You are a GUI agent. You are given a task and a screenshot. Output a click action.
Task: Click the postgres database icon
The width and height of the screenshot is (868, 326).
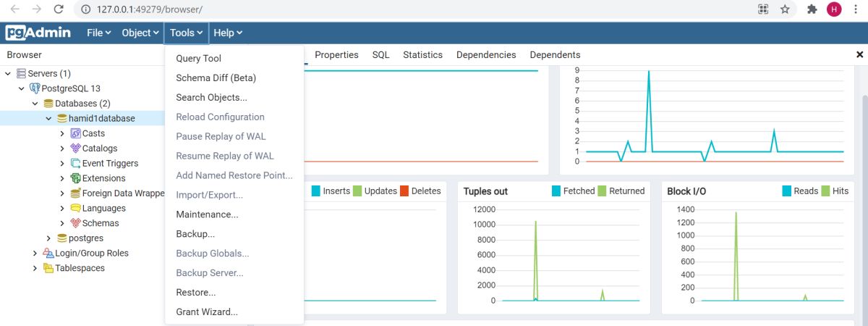[x=62, y=238]
